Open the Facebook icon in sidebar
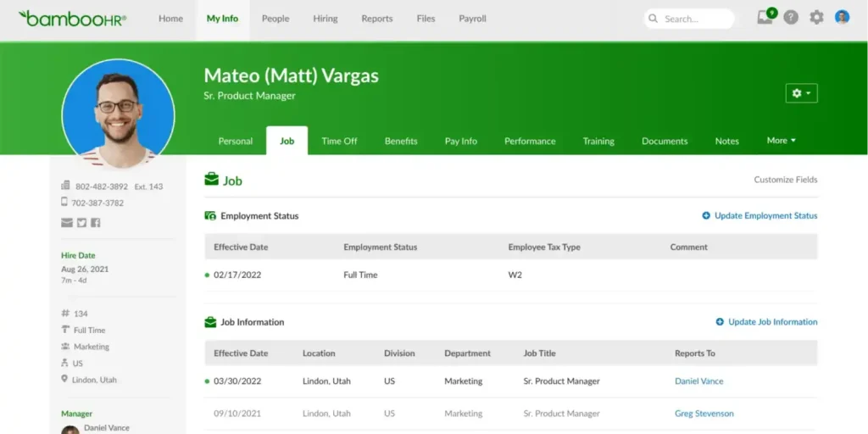 [x=96, y=223]
